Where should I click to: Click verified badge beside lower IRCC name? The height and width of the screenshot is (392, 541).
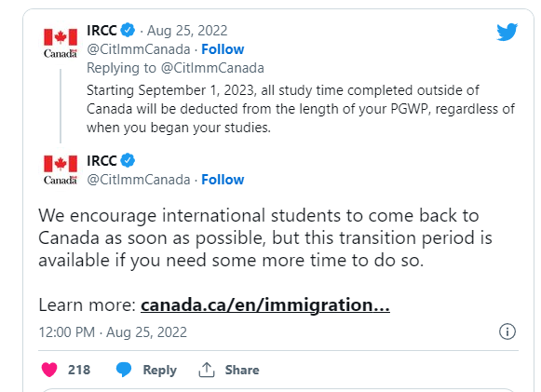[128, 160]
